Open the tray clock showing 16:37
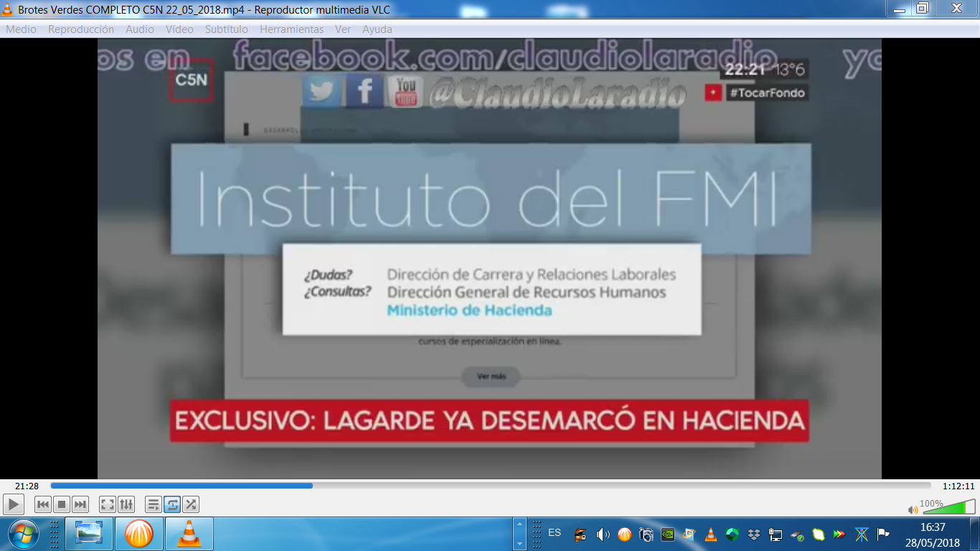The image size is (980, 551). click(x=931, y=534)
